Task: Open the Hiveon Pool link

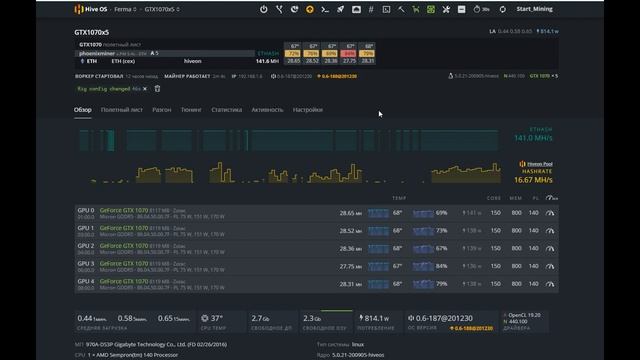Action: 540,164
